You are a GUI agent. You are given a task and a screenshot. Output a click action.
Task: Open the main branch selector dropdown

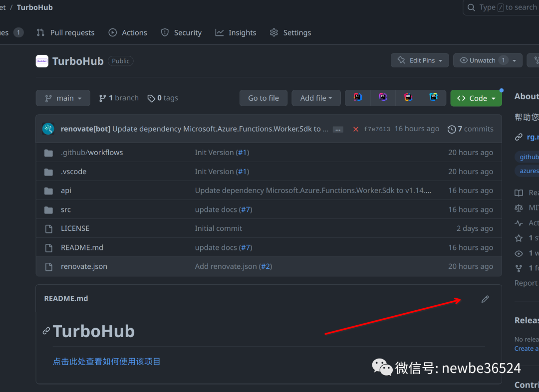(x=63, y=98)
